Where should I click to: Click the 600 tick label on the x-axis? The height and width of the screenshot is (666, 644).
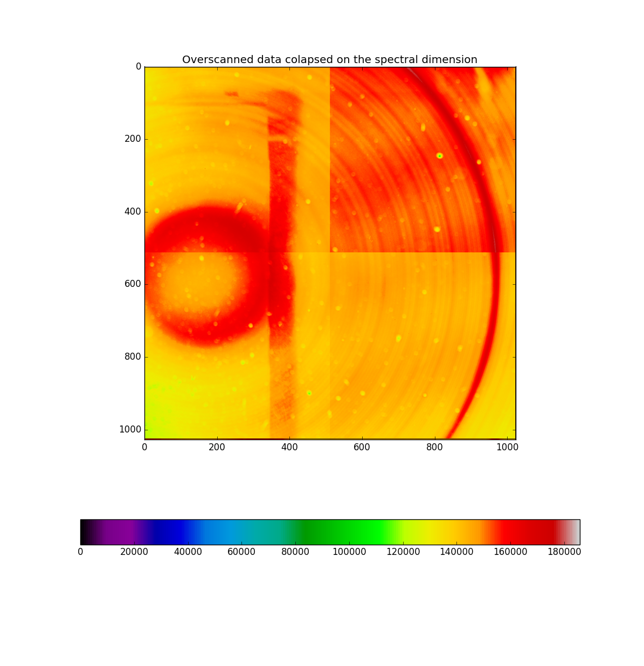[362, 447]
